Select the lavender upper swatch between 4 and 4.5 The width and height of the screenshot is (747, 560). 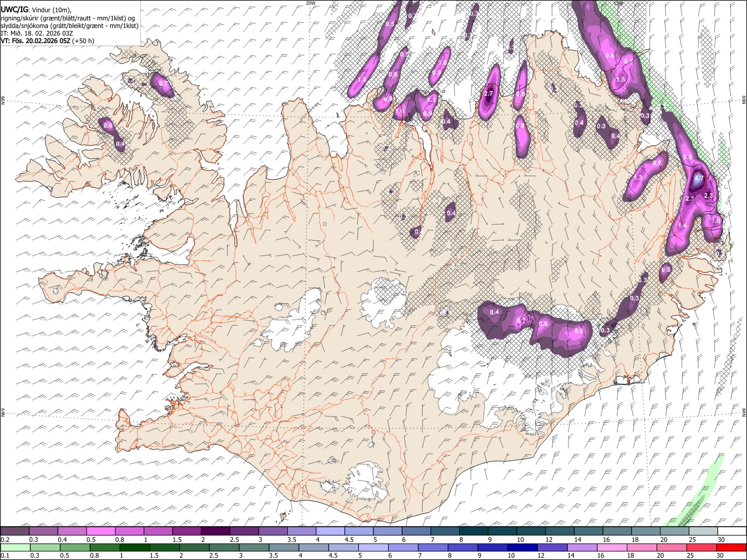(330, 531)
